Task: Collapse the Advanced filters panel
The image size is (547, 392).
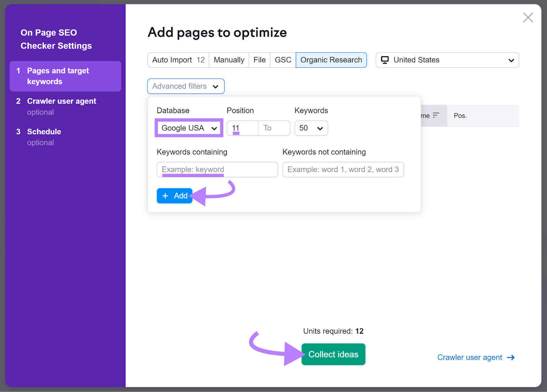Action: tap(186, 86)
